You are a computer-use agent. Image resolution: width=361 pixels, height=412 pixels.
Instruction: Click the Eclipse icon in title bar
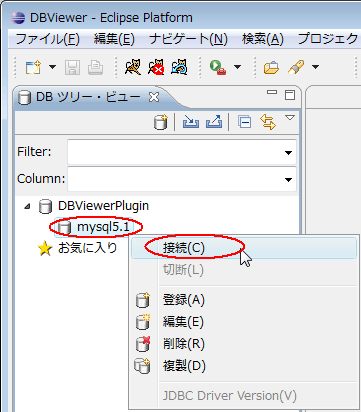18,18
